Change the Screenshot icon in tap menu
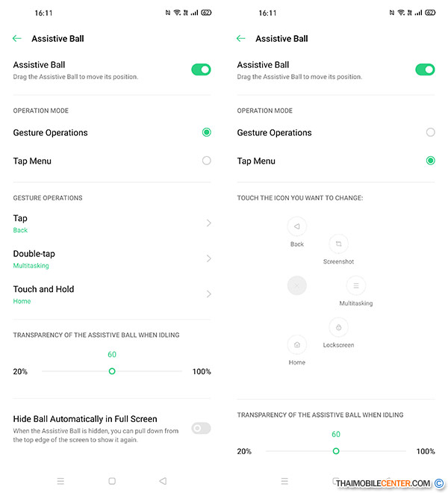 tap(338, 244)
